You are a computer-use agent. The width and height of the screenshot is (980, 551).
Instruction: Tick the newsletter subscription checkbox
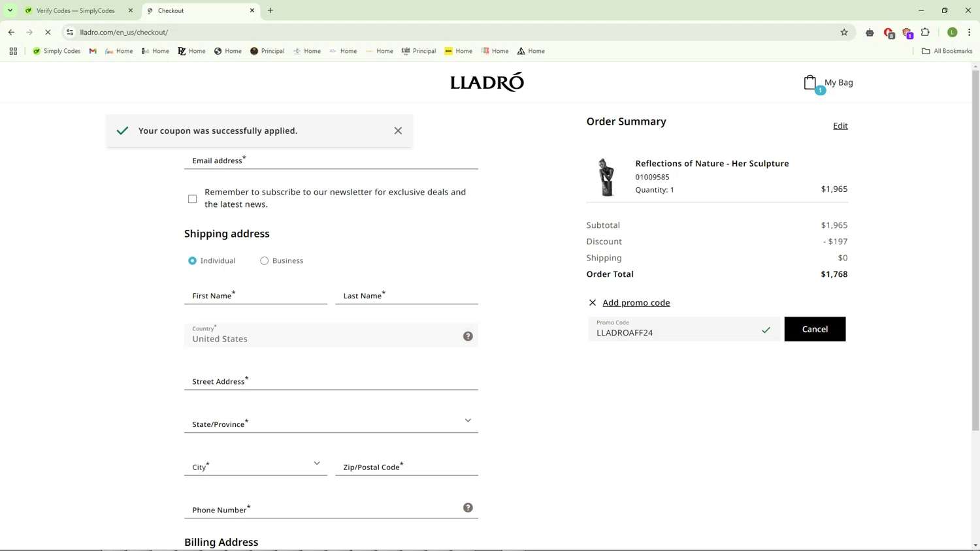point(192,198)
